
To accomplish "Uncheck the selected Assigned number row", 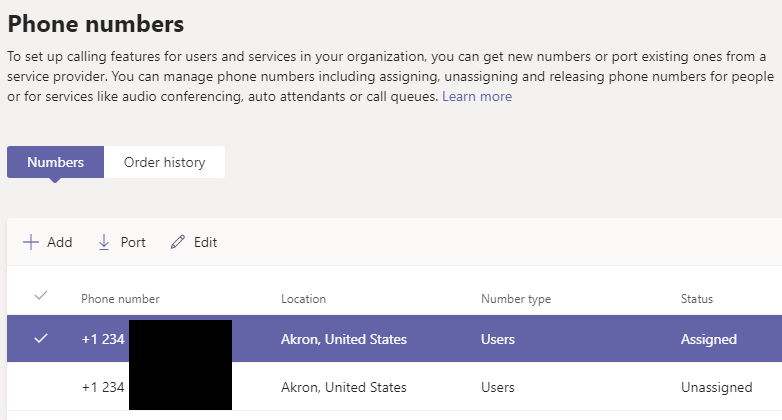I will [41, 339].
